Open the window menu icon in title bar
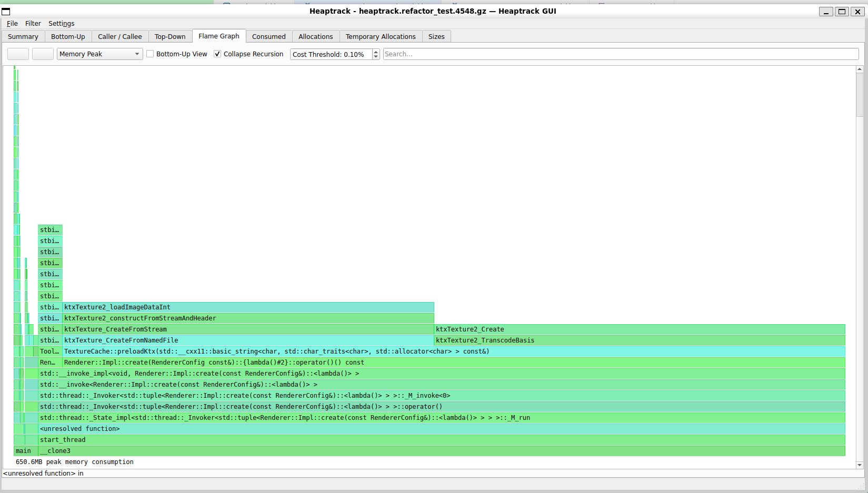Screen dimensions: 868x493 (6, 11)
